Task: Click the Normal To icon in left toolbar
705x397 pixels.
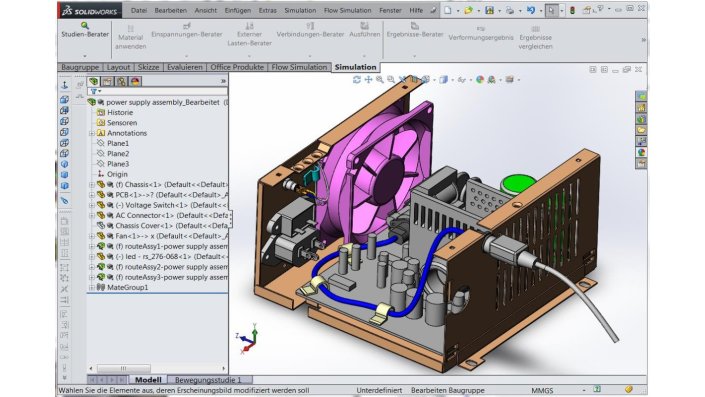Action: tap(65, 85)
